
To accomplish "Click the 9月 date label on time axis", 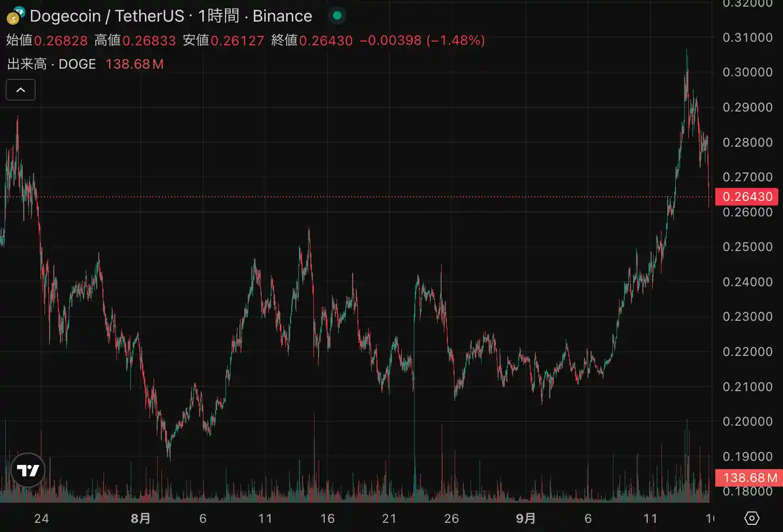I will (526, 518).
